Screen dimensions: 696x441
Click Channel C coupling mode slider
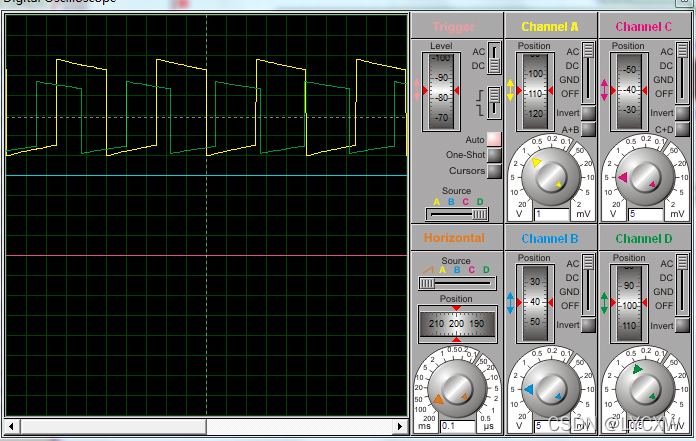coord(682,73)
